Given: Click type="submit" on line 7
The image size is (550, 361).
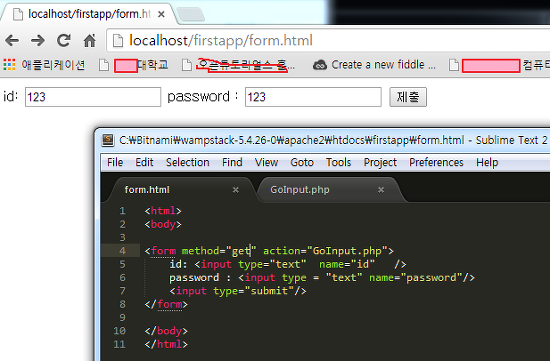Looking at the screenshot, I should (x=254, y=291).
